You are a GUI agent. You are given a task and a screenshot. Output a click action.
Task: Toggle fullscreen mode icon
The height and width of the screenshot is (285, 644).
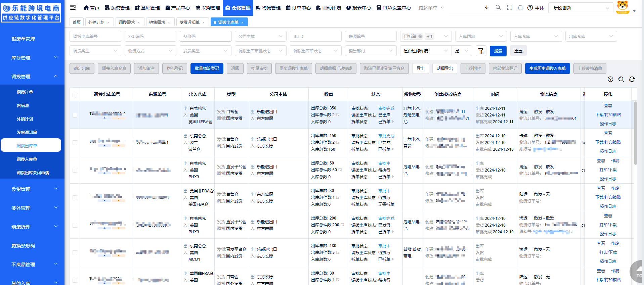tap(510, 7)
